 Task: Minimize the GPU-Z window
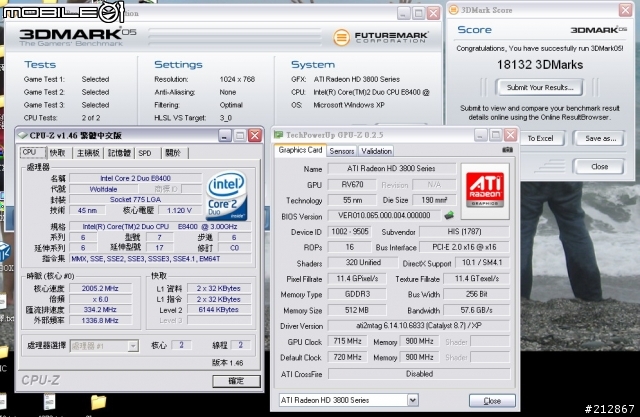click(x=480, y=135)
